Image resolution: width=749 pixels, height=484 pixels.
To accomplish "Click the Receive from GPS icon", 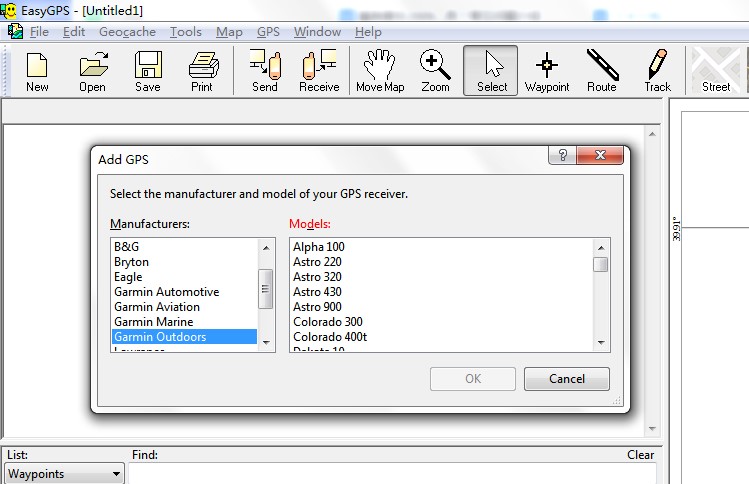I will [x=319, y=70].
